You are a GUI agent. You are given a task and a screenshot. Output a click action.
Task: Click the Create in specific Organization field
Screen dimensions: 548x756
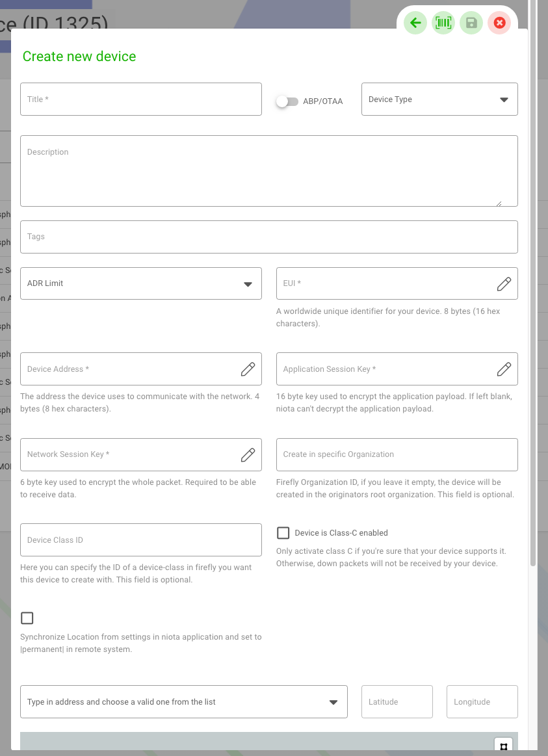tap(397, 454)
